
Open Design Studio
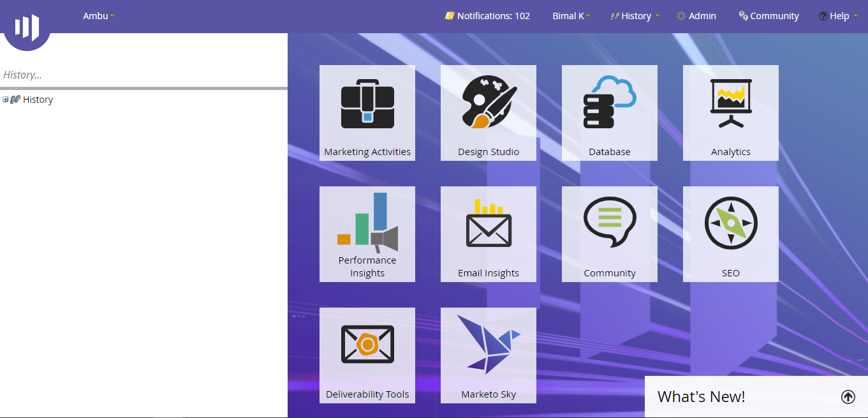[x=488, y=113]
